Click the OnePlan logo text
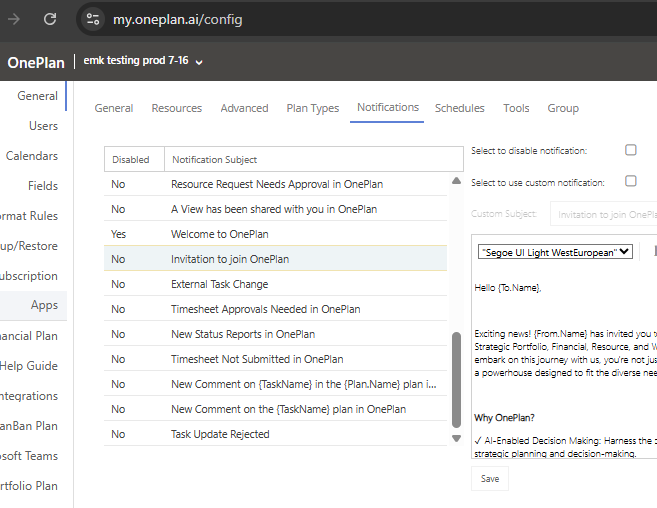Screen dimensions: 657x508 point(36,62)
